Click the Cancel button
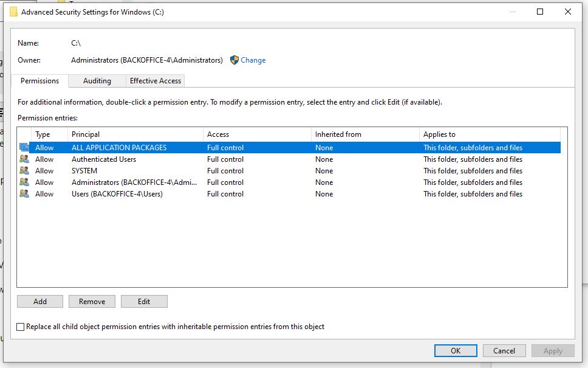 [504, 351]
